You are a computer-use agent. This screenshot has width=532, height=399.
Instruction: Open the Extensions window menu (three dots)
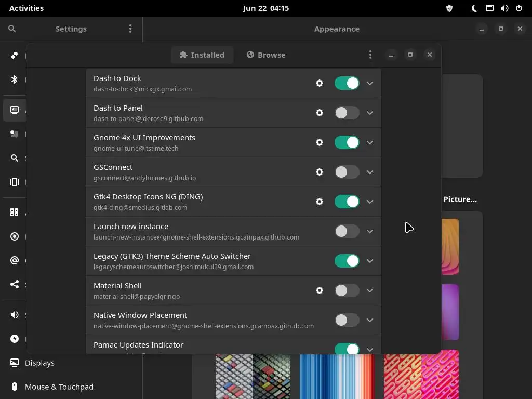coord(370,55)
